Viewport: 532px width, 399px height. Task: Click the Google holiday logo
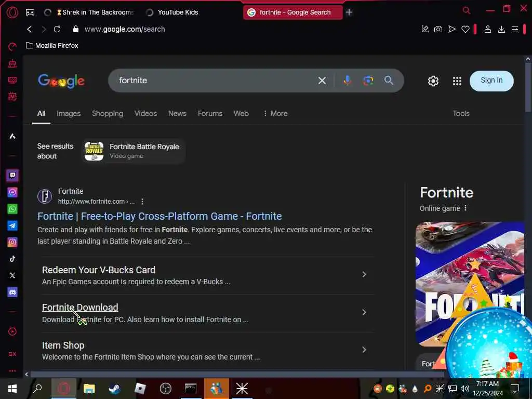(61, 81)
